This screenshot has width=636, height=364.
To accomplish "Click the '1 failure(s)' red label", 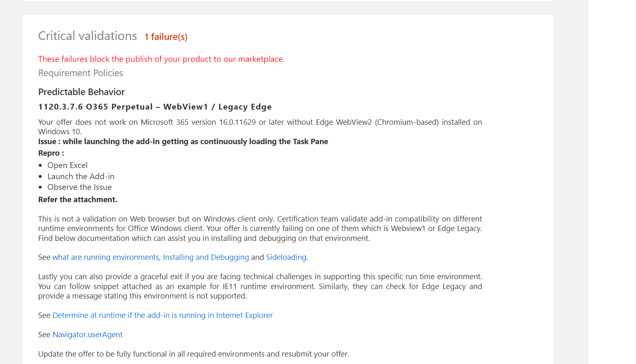I will [x=166, y=37].
